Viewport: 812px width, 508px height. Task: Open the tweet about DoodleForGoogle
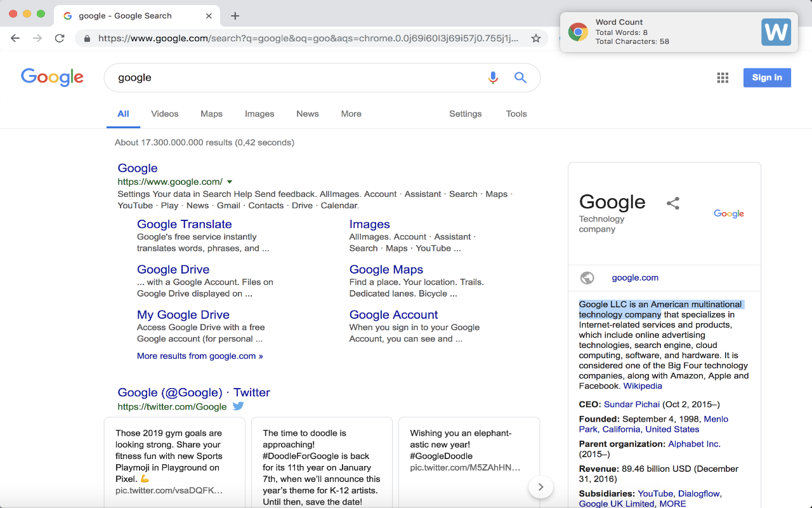pos(322,462)
